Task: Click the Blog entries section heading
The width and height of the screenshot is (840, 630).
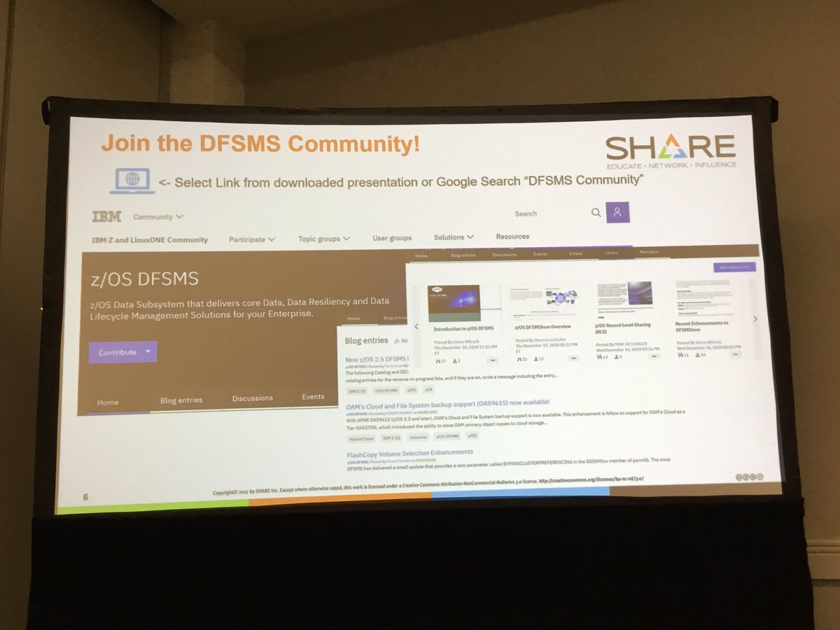Action: pyautogui.click(x=366, y=340)
